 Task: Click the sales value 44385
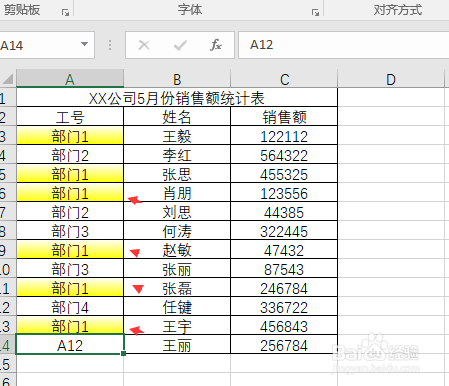click(x=284, y=212)
